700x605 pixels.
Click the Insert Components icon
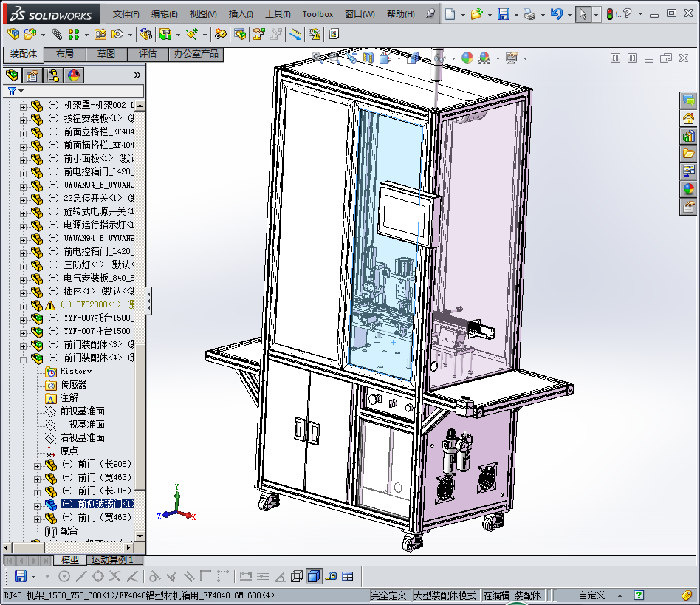coord(30,34)
